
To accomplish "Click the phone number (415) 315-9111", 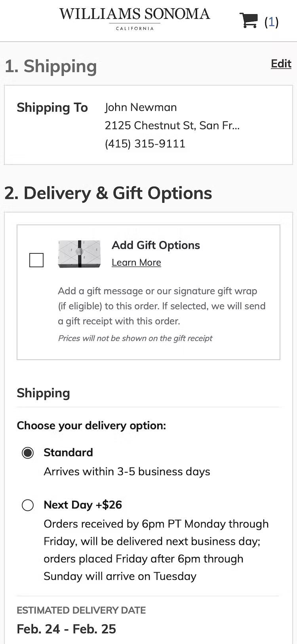I will coord(145,144).
